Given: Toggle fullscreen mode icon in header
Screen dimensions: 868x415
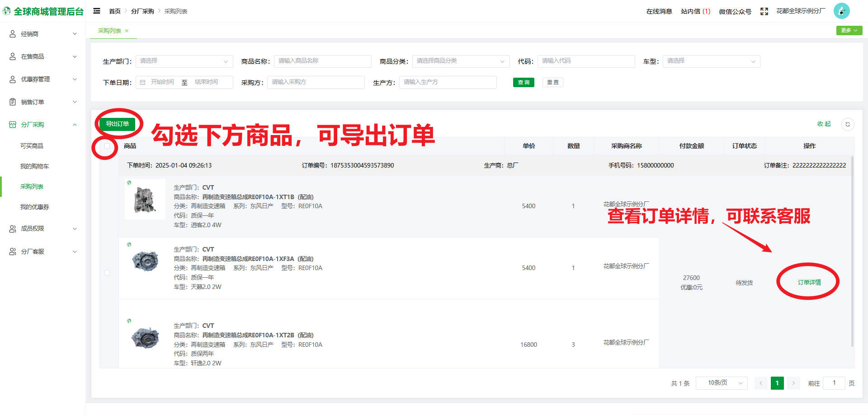Looking at the screenshot, I should pos(764,11).
